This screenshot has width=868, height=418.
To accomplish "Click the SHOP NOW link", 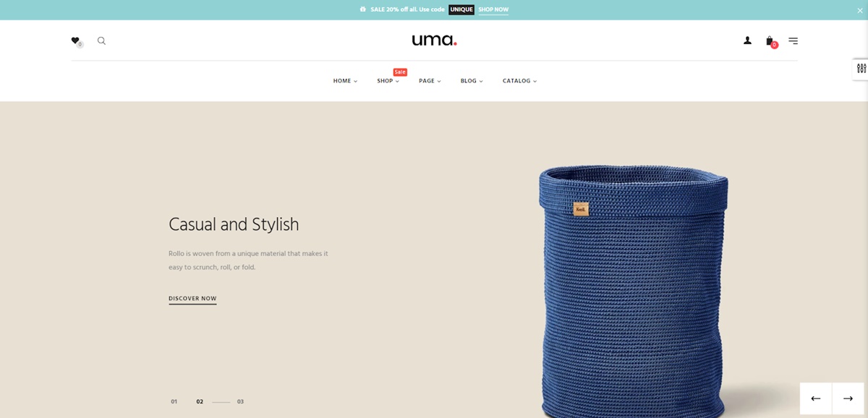I will click(493, 10).
